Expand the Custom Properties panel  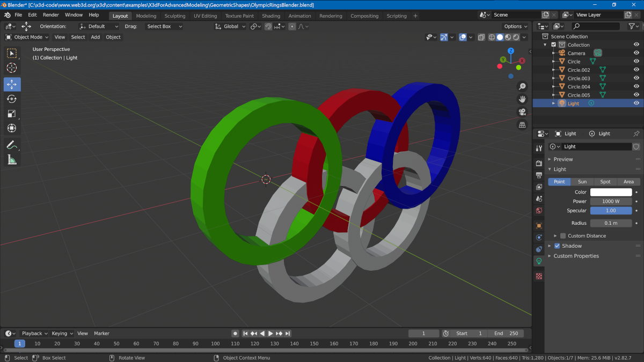click(576, 256)
